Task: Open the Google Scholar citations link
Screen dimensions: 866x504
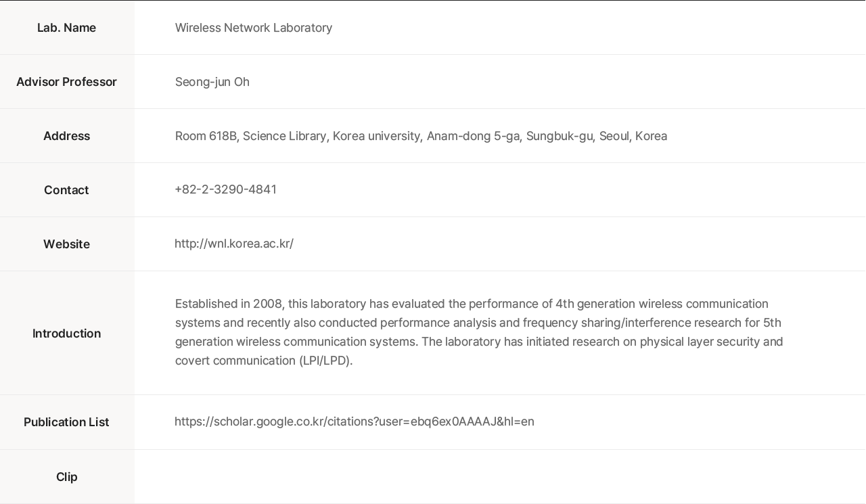Action: 354,421
